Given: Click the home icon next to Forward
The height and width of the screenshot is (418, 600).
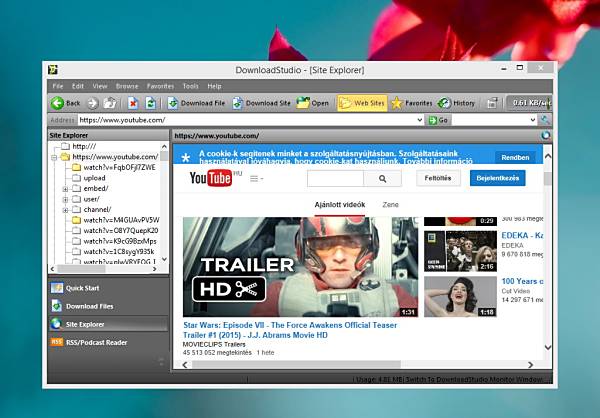Looking at the screenshot, I should click(110, 103).
